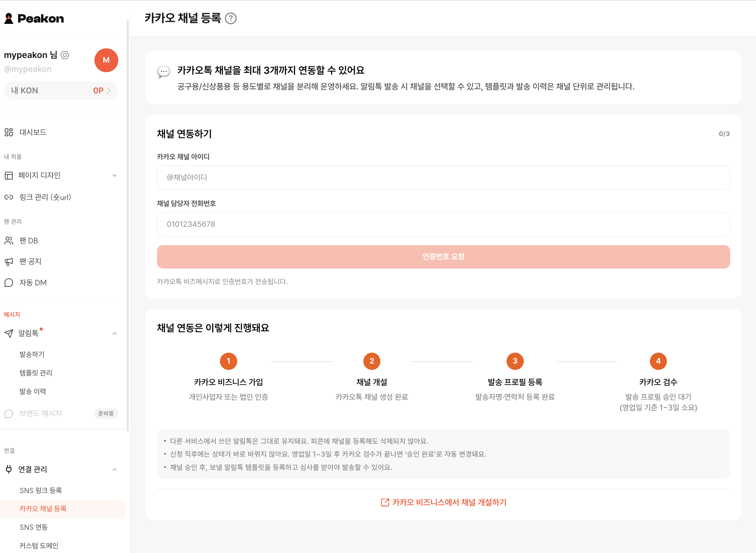Screen dimensions: 756x553
Task: Click the 페이지 디자인 layout icon
Action: [x=9, y=176]
